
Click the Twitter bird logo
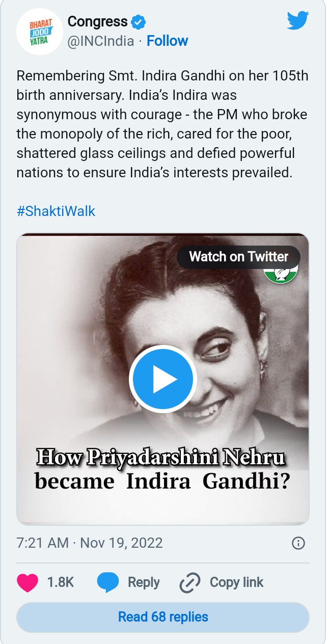pyautogui.click(x=298, y=21)
